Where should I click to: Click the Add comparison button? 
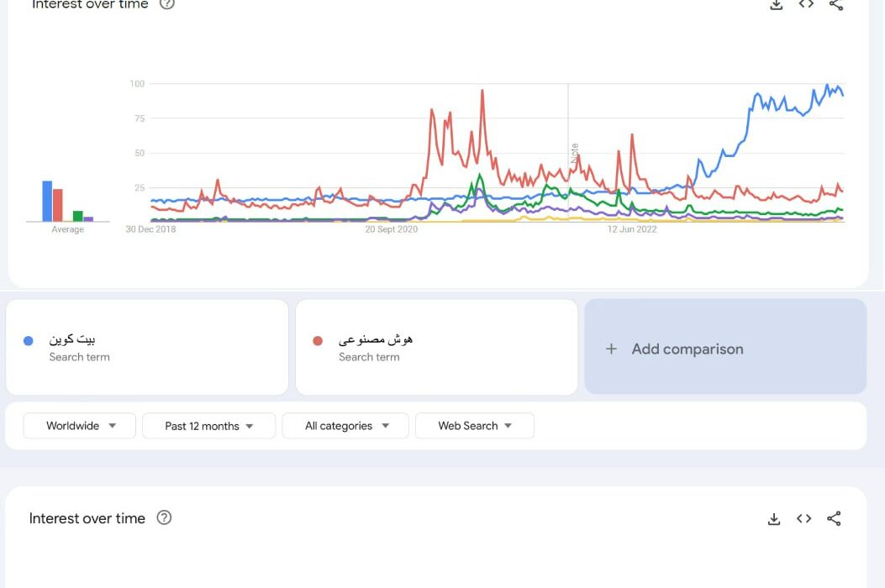(725, 346)
